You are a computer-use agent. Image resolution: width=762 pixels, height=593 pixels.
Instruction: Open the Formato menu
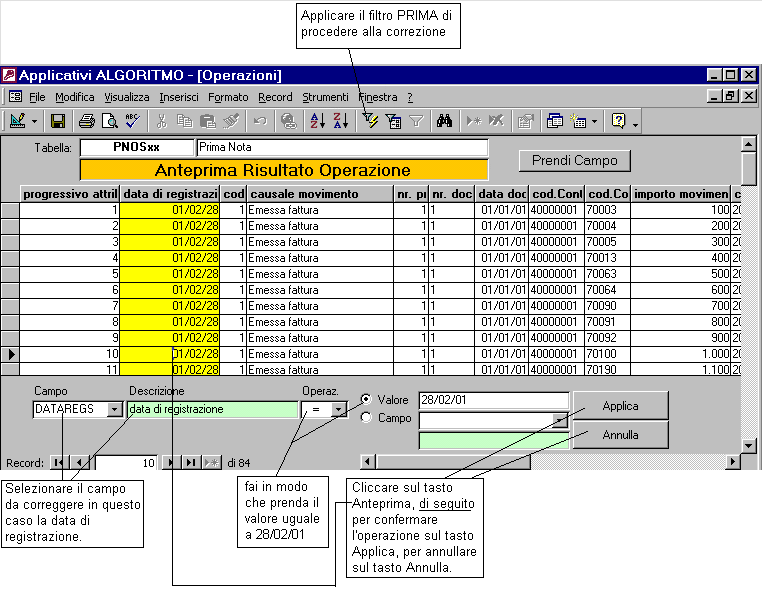[x=228, y=97]
